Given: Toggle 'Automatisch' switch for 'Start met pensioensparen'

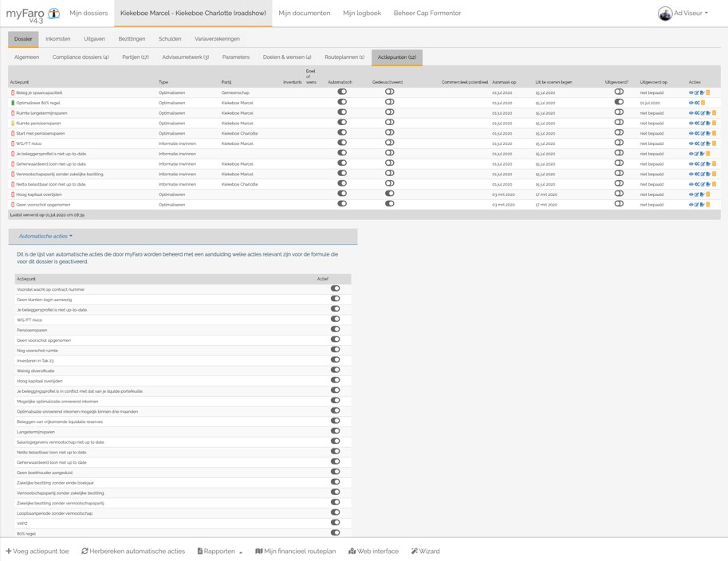Looking at the screenshot, I should [x=342, y=133].
